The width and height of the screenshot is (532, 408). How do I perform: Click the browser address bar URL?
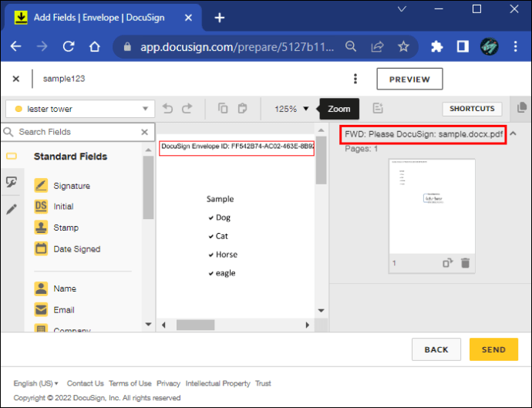237,46
